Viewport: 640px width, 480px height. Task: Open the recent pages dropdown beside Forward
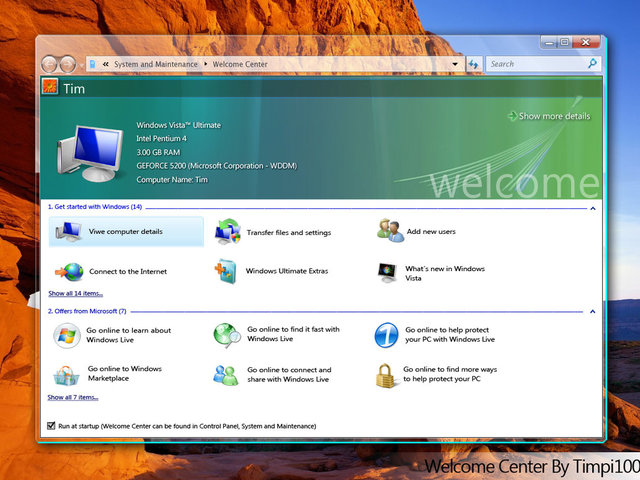[81, 65]
